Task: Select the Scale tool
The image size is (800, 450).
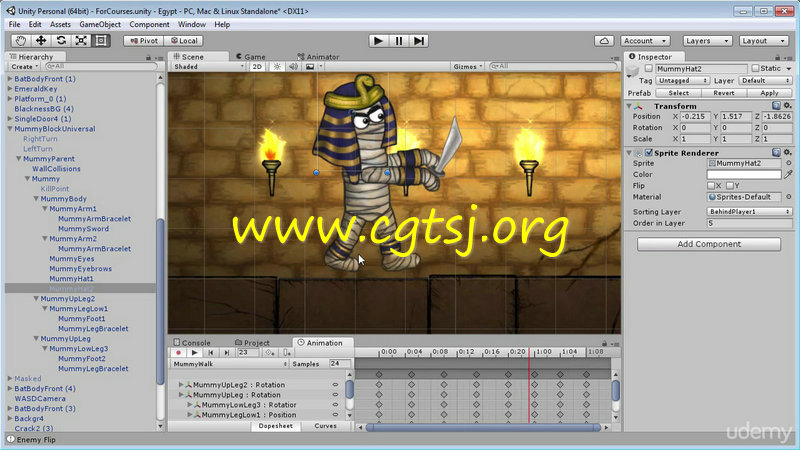Action: click(x=81, y=41)
